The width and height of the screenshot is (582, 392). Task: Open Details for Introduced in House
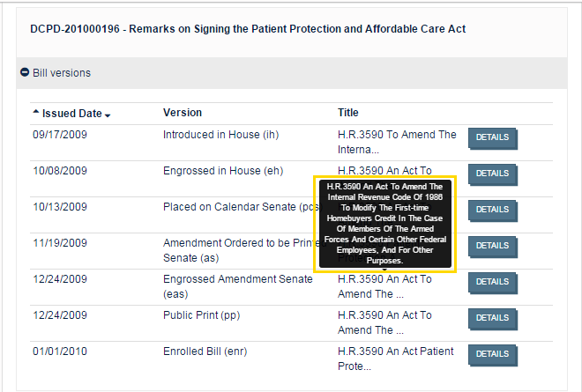click(492, 137)
